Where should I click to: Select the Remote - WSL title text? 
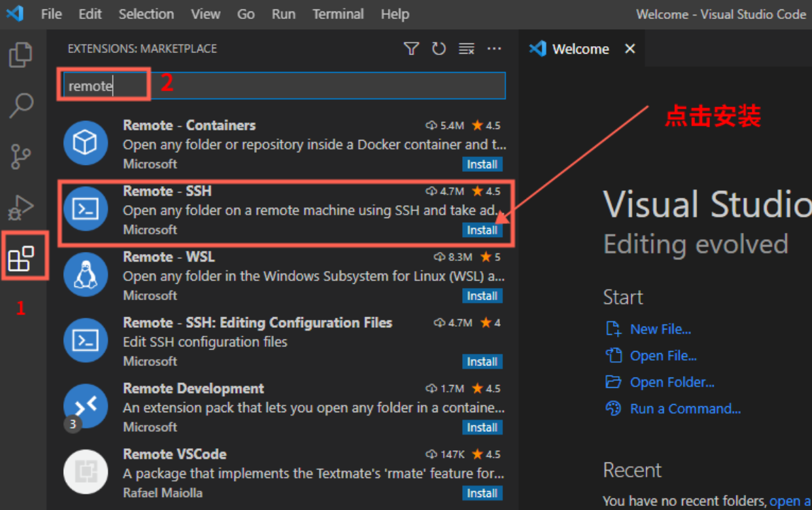click(169, 257)
